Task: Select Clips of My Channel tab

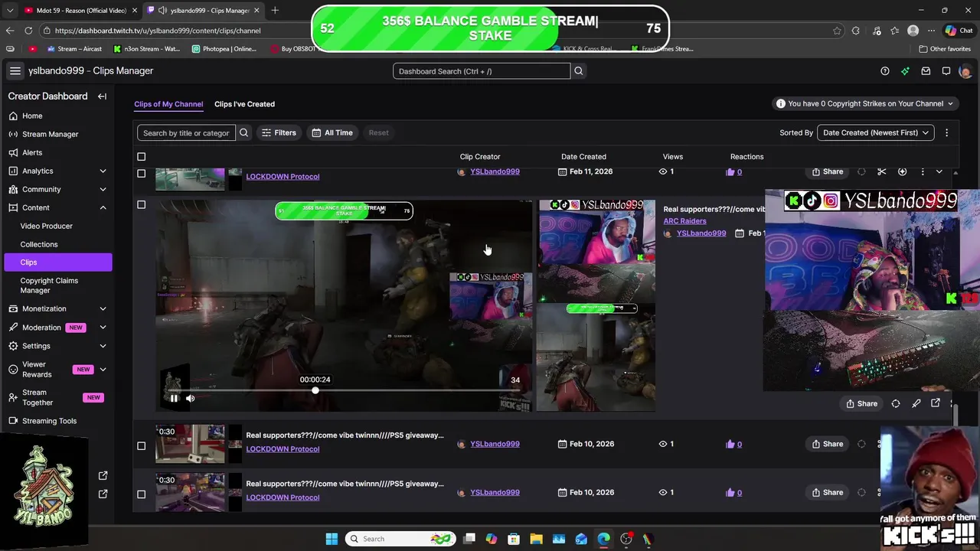Action: (x=168, y=104)
